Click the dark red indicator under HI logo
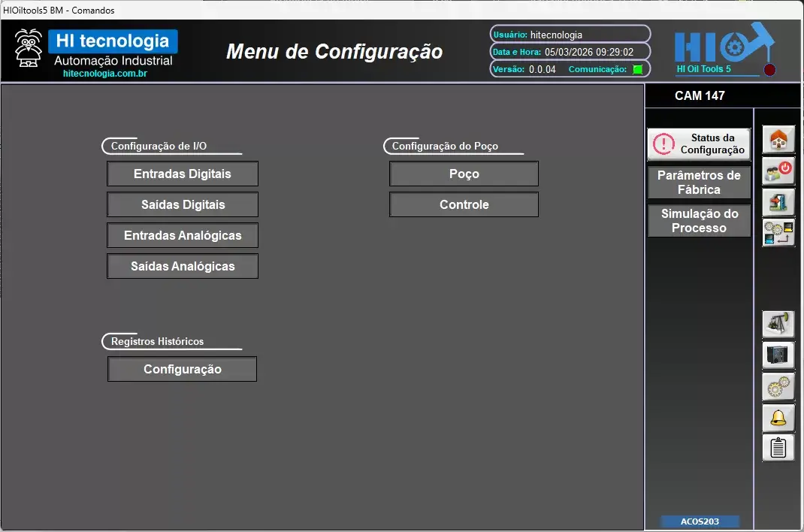Image resolution: width=804 pixels, height=532 pixels. (769, 70)
